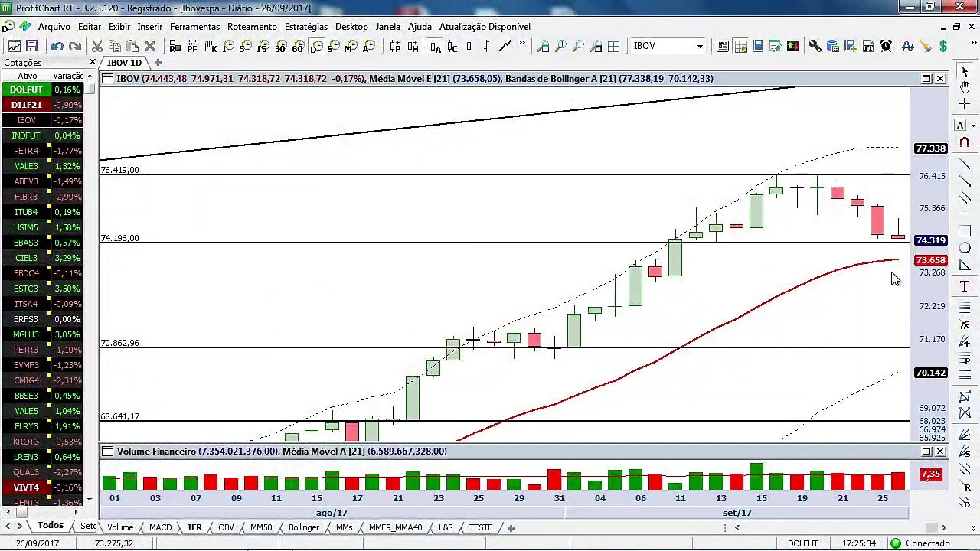The image size is (980, 551).
Task: Select the arrow pointer tool
Action: [965, 71]
